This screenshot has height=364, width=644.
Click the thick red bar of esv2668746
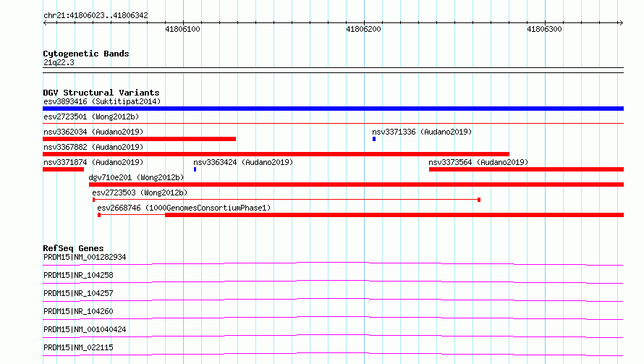tap(394, 215)
